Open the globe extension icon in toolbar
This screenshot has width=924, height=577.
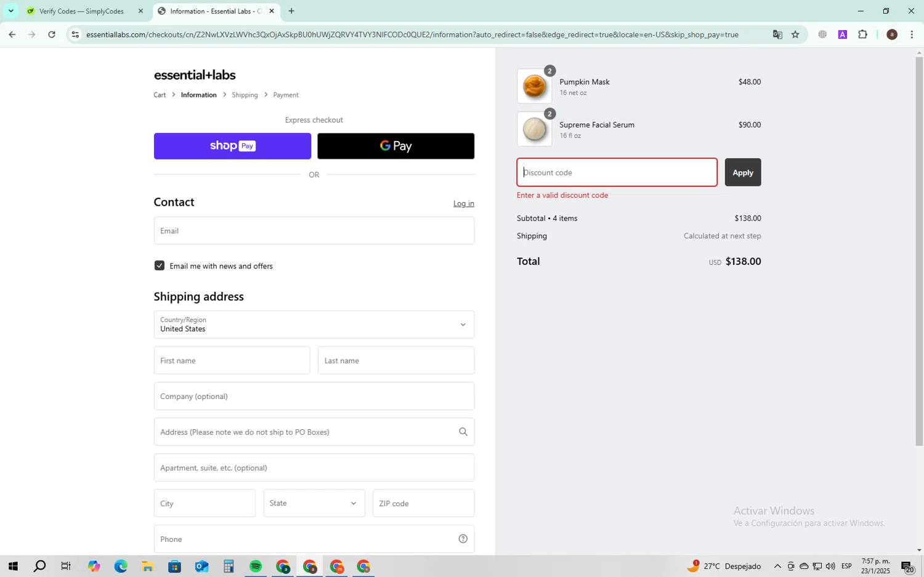click(822, 34)
